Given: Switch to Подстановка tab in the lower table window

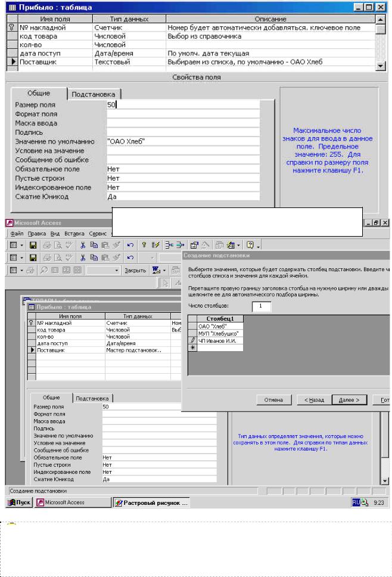Looking at the screenshot, I should point(92,399).
